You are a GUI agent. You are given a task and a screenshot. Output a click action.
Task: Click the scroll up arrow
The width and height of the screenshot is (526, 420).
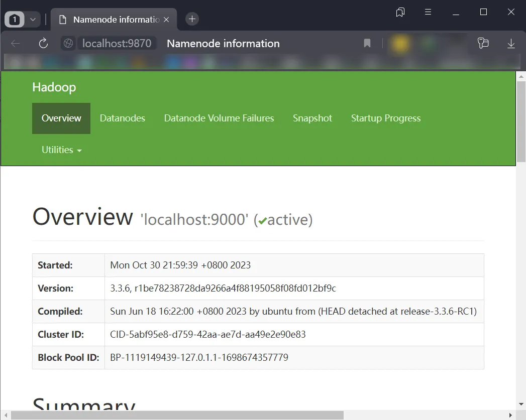point(521,76)
